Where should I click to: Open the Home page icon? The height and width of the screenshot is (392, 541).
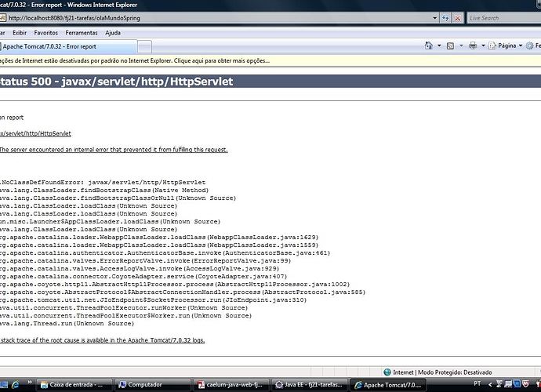point(429,45)
